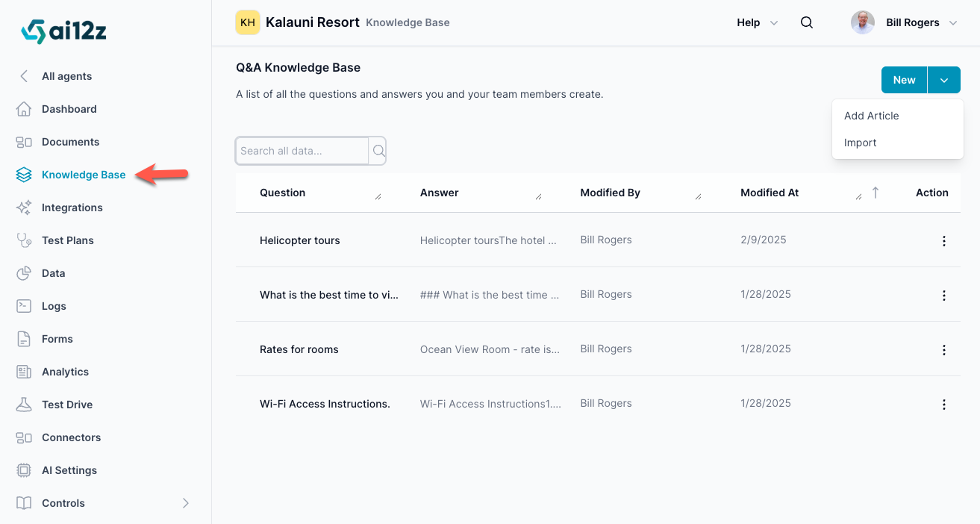The width and height of the screenshot is (980, 524).
Task: Toggle the dropdown arrow beside New
Action: click(944, 80)
